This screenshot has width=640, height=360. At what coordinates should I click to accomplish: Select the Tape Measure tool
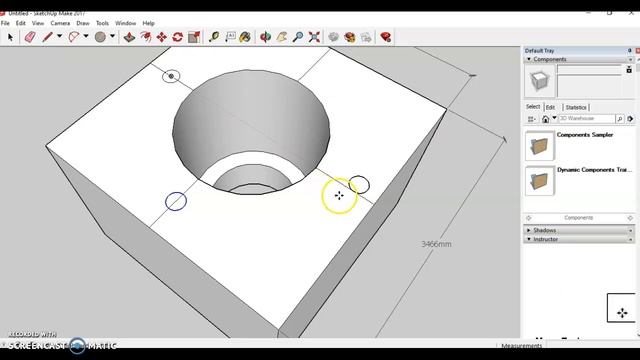click(214, 37)
